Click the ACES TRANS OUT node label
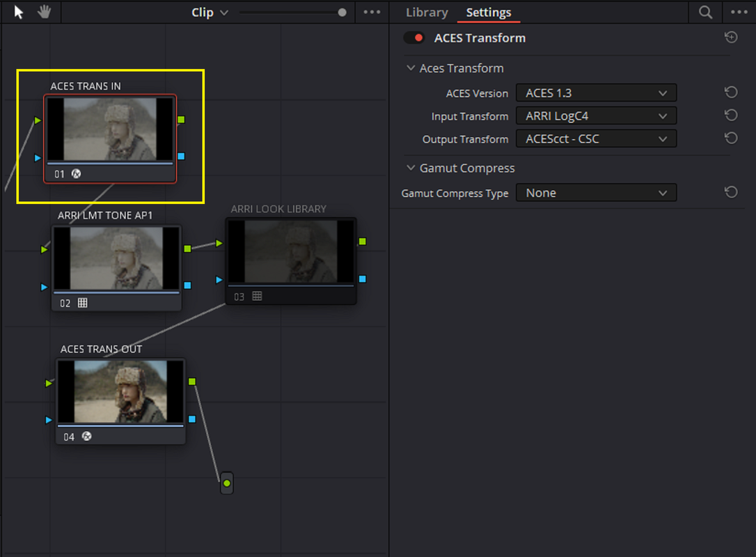The width and height of the screenshot is (756, 557). (101, 349)
